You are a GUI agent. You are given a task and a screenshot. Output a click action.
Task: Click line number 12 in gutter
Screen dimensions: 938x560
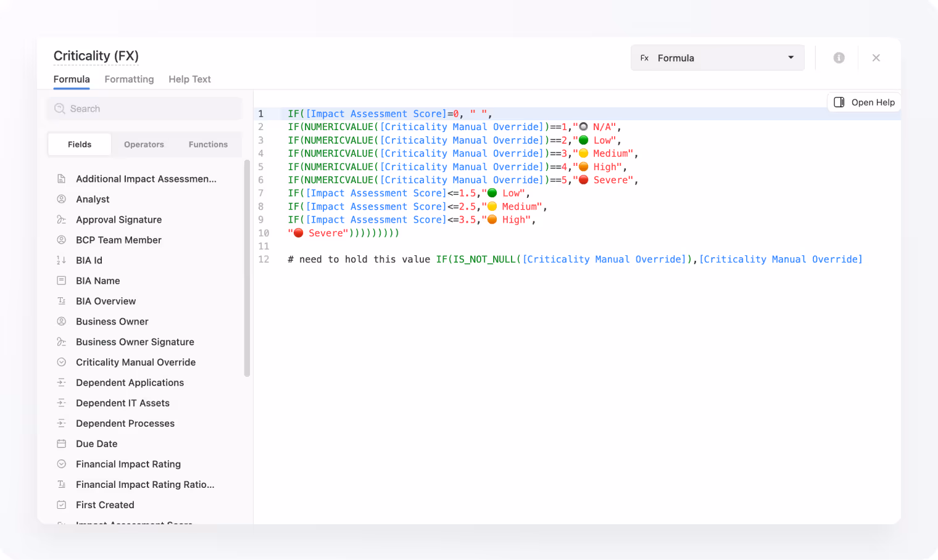pyautogui.click(x=264, y=260)
